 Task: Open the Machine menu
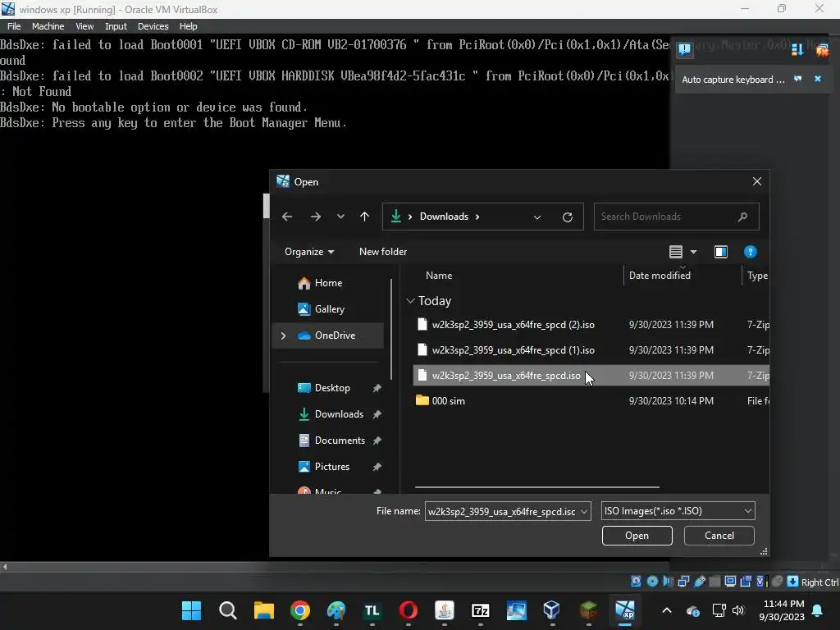pyautogui.click(x=48, y=26)
